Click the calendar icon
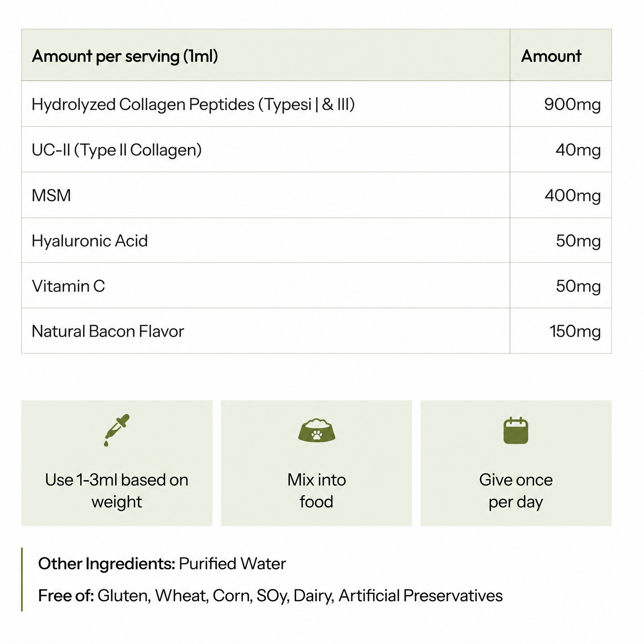644x644 pixels. (516, 430)
